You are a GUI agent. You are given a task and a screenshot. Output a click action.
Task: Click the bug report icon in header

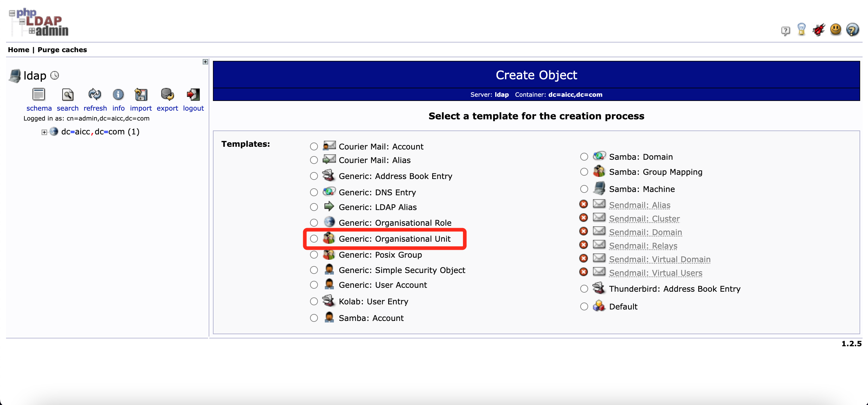coord(819,30)
